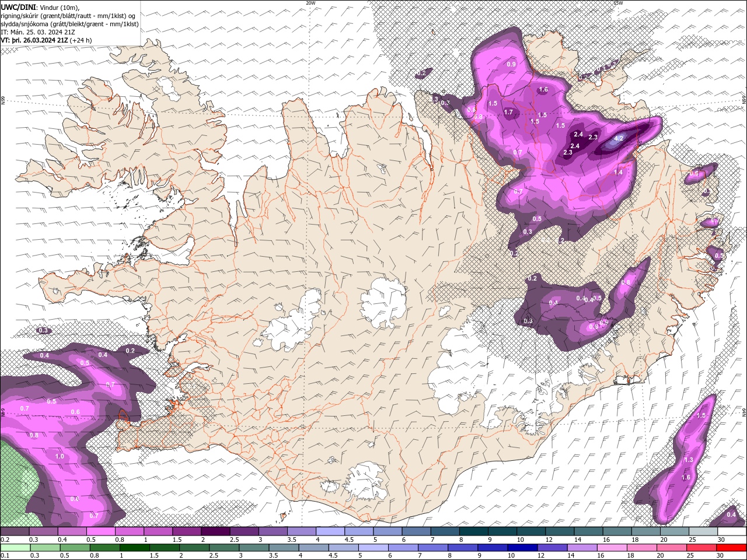Click the white final swatch in the upper legend row
The height and width of the screenshot is (560, 747).
tap(732, 531)
